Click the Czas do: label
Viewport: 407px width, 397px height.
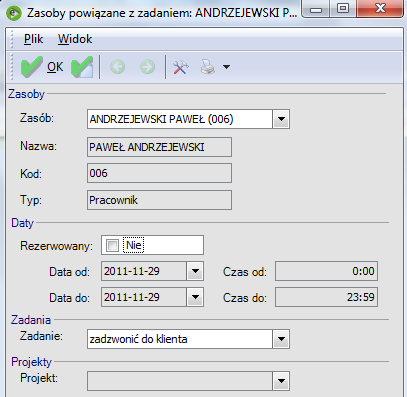[x=245, y=298]
